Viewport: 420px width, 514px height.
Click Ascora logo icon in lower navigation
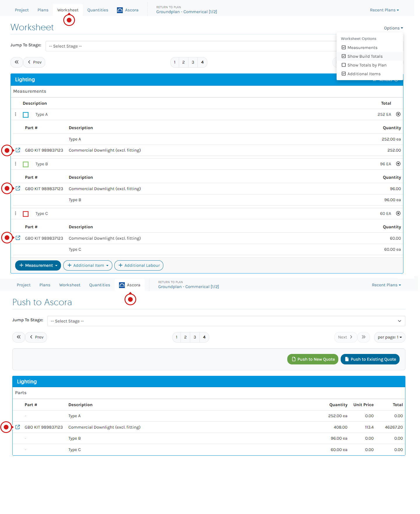click(122, 285)
